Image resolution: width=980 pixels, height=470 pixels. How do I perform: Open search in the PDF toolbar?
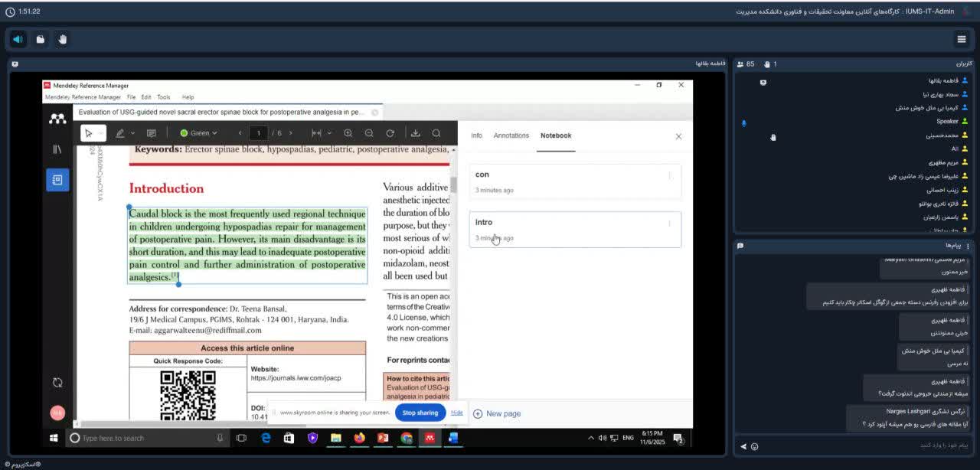point(436,133)
